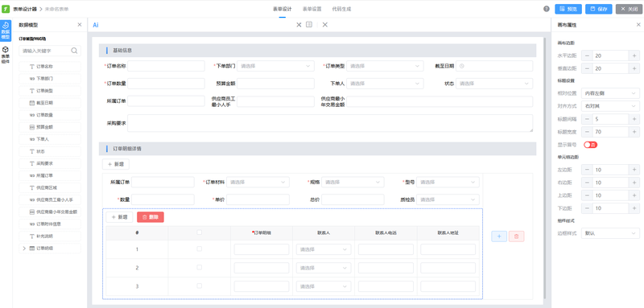This screenshot has height=308, width=644.
Task: Click 新增 beside the red 删除 button
Action: click(119, 217)
